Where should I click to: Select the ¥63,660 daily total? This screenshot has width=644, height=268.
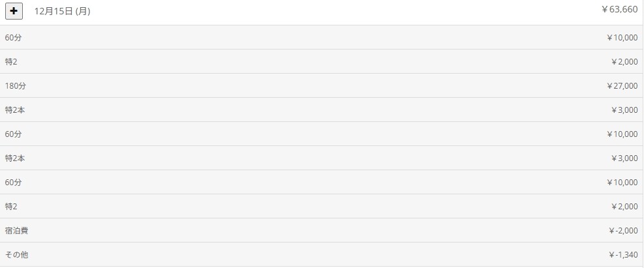click(x=619, y=9)
